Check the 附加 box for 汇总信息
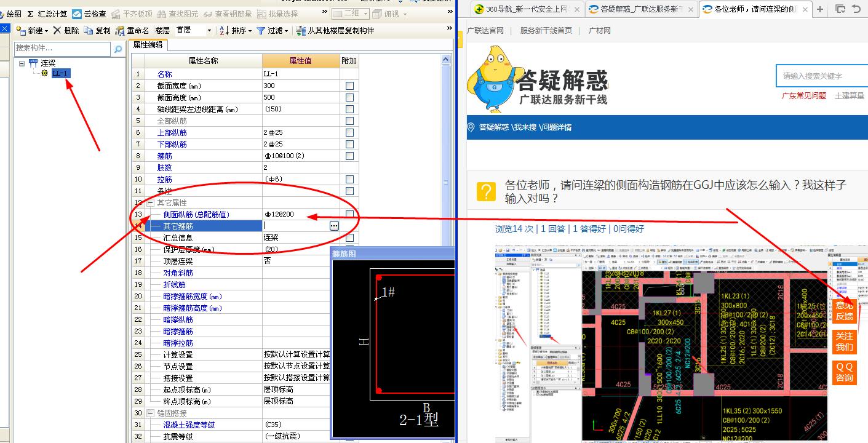The width and height of the screenshot is (868, 443). (x=349, y=238)
